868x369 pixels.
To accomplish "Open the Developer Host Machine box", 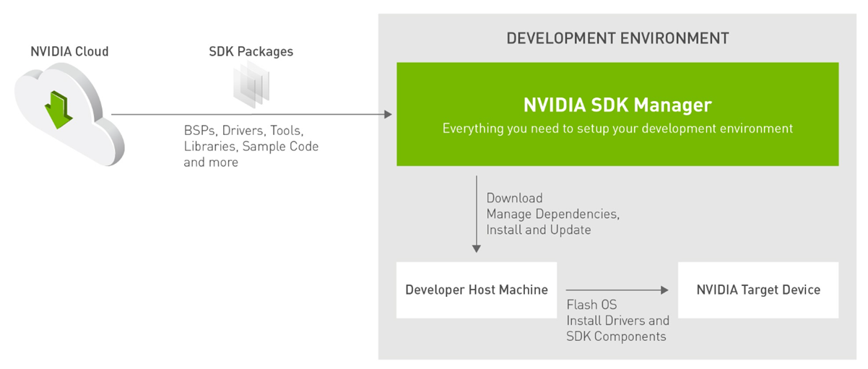I will (476, 290).
